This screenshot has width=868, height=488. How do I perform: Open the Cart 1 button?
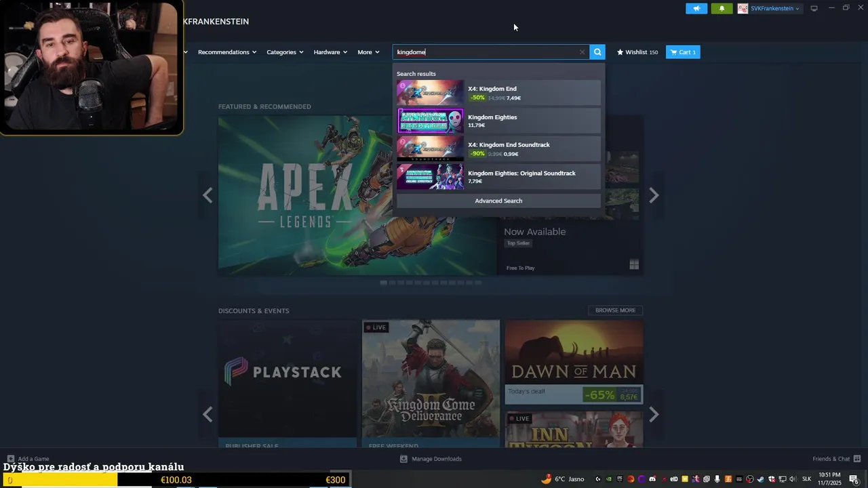pos(683,52)
